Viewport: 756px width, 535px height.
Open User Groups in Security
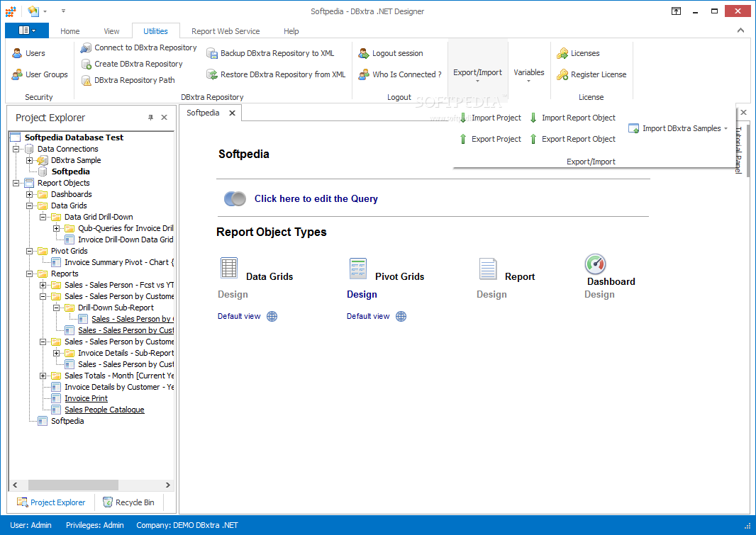40,74
